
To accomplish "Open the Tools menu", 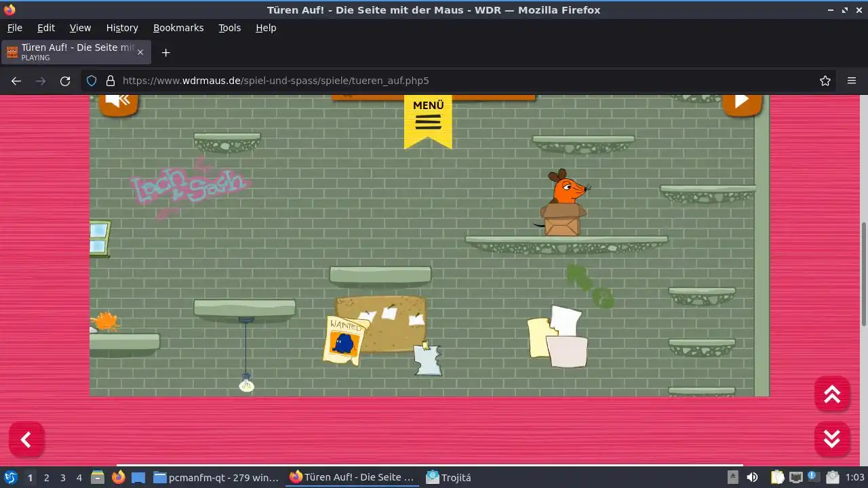I will point(229,28).
